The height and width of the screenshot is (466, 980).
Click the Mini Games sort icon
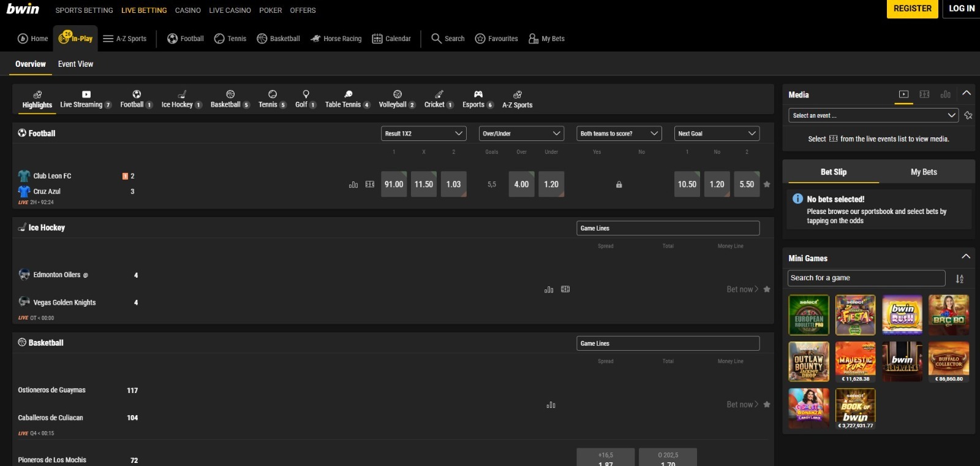coord(960,279)
